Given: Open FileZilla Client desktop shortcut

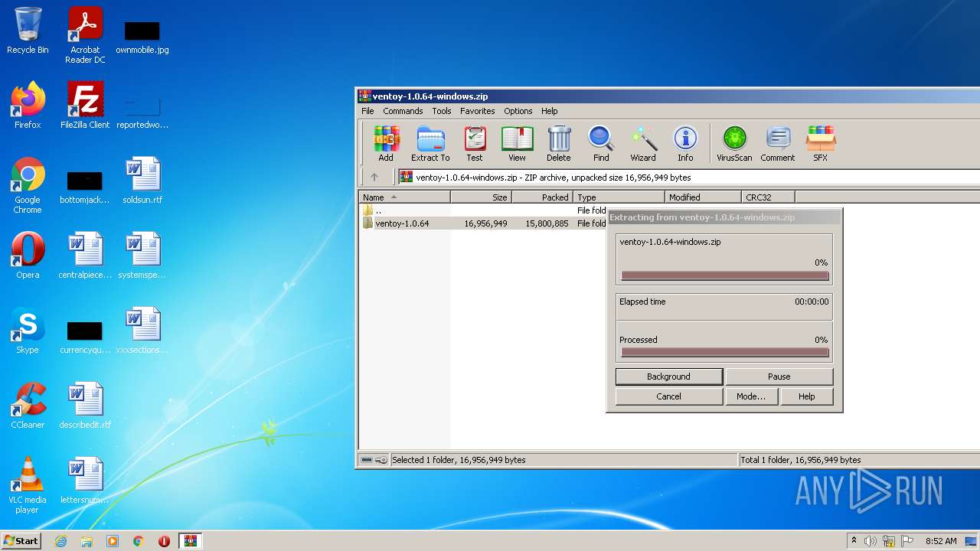Looking at the screenshot, I should pyautogui.click(x=85, y=106).
